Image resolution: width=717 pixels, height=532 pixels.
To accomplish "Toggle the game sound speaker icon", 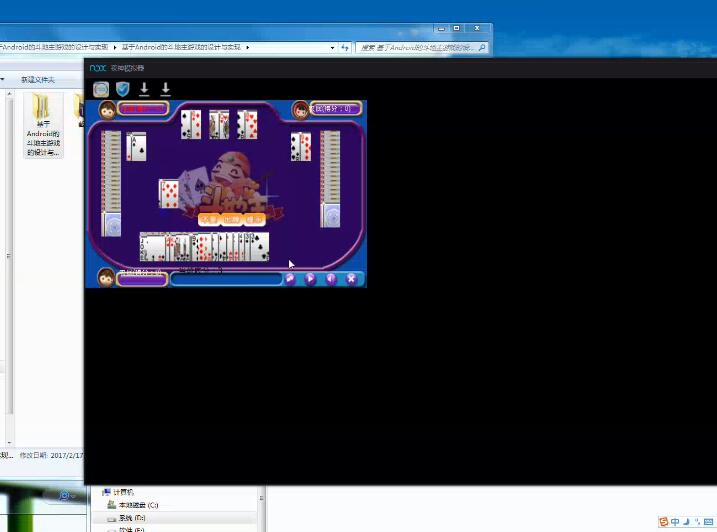I will click(x=331, y=279).
